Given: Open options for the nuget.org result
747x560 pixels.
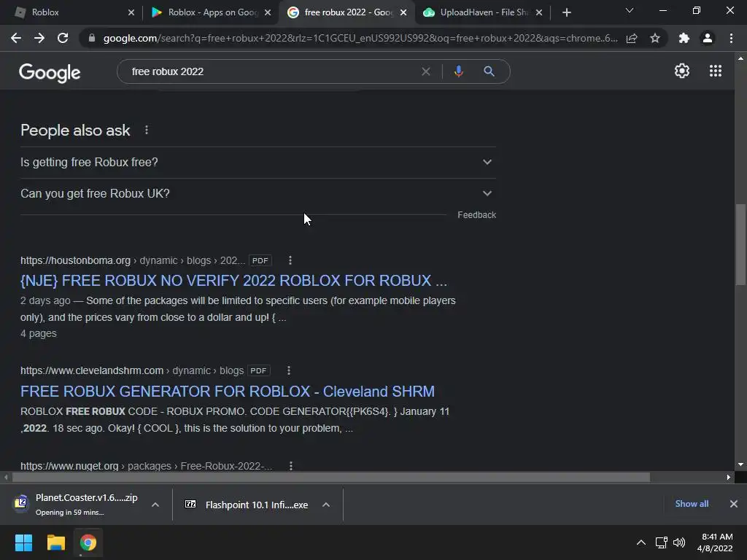Looking at the screenshot, I should point(290,466).
